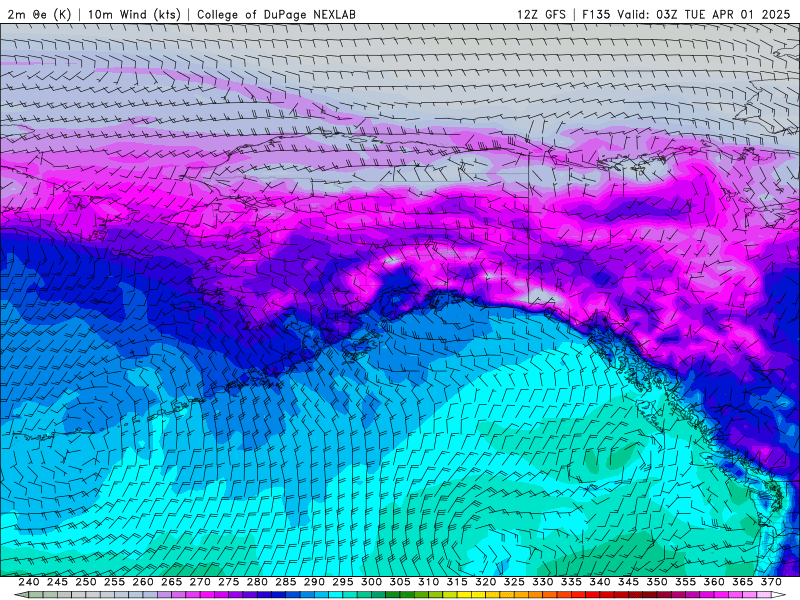The width and height of the screenshot is (800, 600).
Task: Click the 305 value on the color scale
Action: tap(400, 582)
